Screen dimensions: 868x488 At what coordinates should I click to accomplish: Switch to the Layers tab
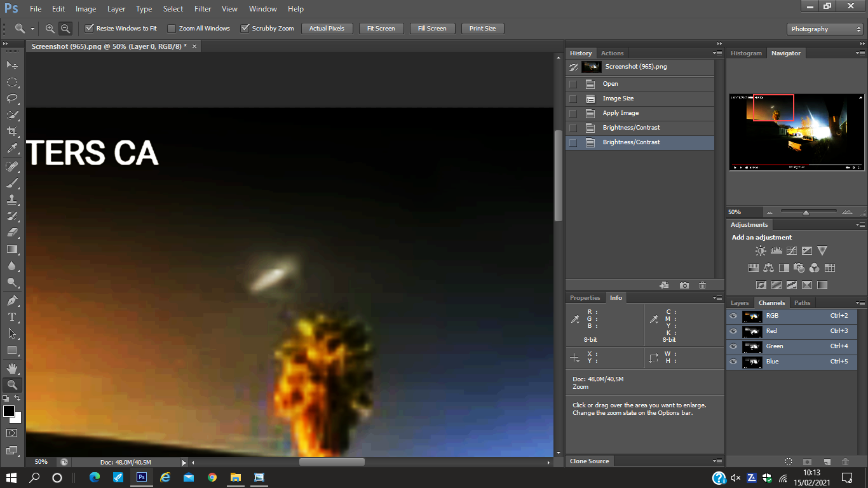[740, 303]
